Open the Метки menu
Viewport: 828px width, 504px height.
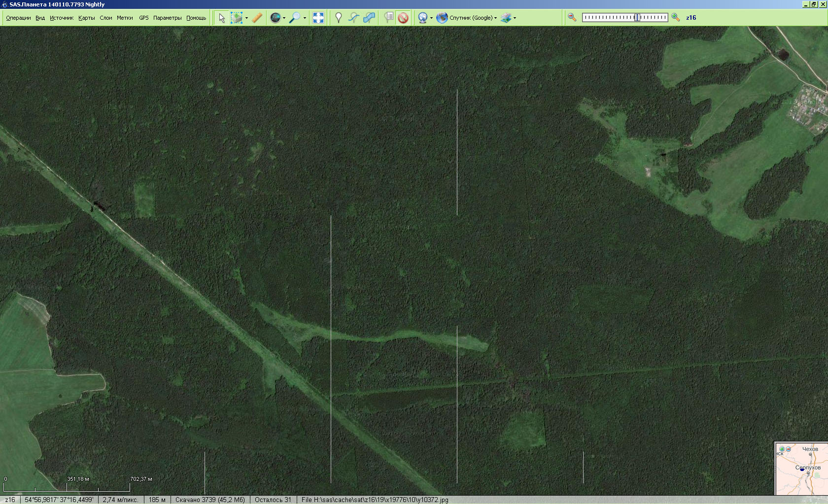pyautogui.click(x=125, y=18)
